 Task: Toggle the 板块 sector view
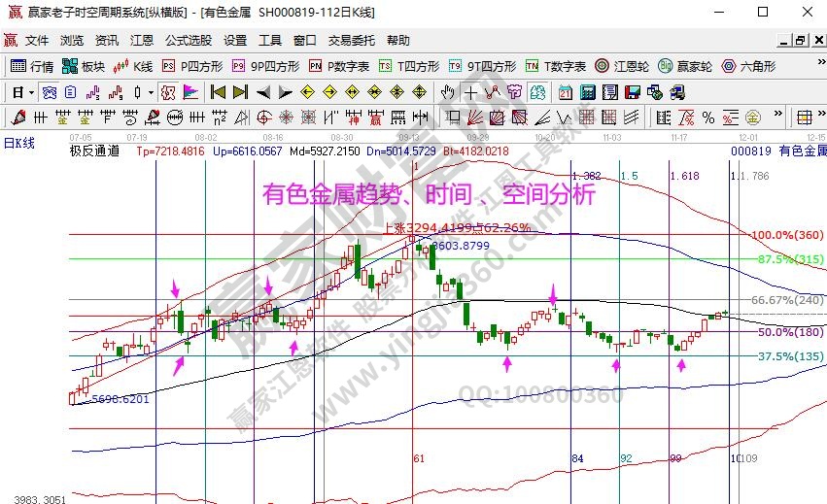[84, 67]
